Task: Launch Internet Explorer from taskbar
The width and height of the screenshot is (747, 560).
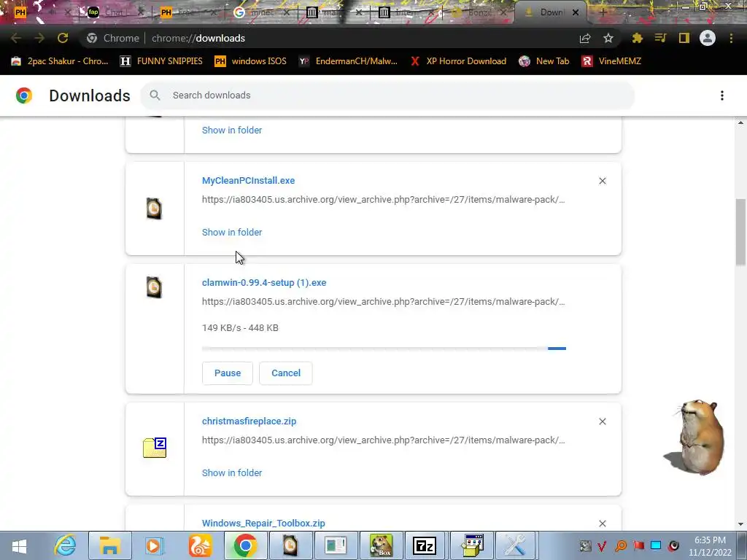Action: coord(65,545)
